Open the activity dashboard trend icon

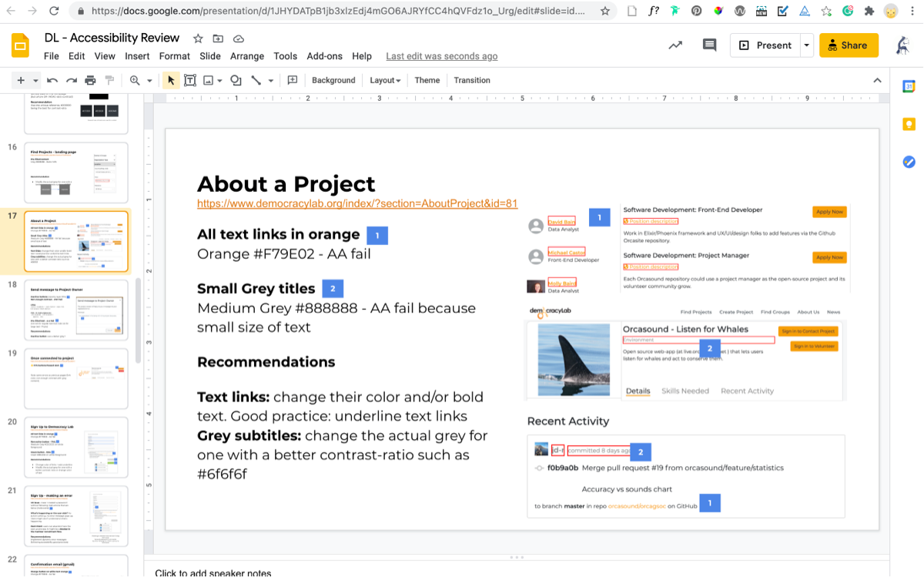(675, 45)
